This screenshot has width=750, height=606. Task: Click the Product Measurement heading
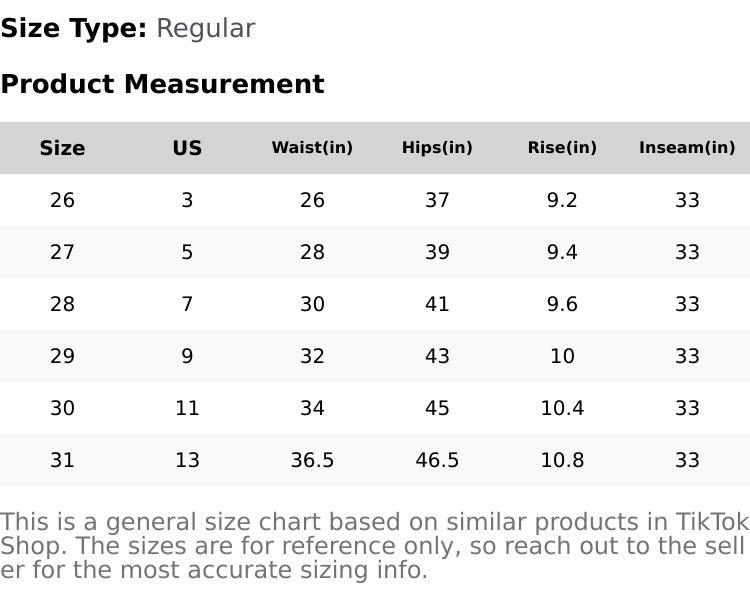(162, 84)
